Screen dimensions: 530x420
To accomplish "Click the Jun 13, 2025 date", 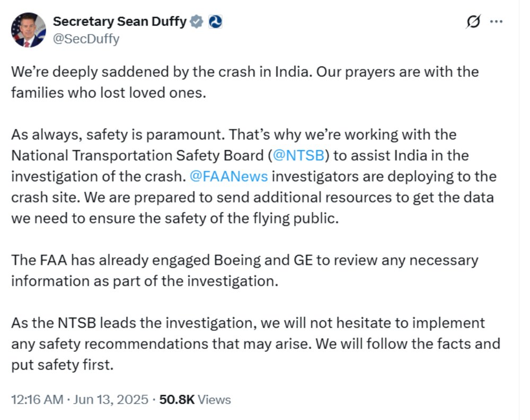I will (110, 399).
